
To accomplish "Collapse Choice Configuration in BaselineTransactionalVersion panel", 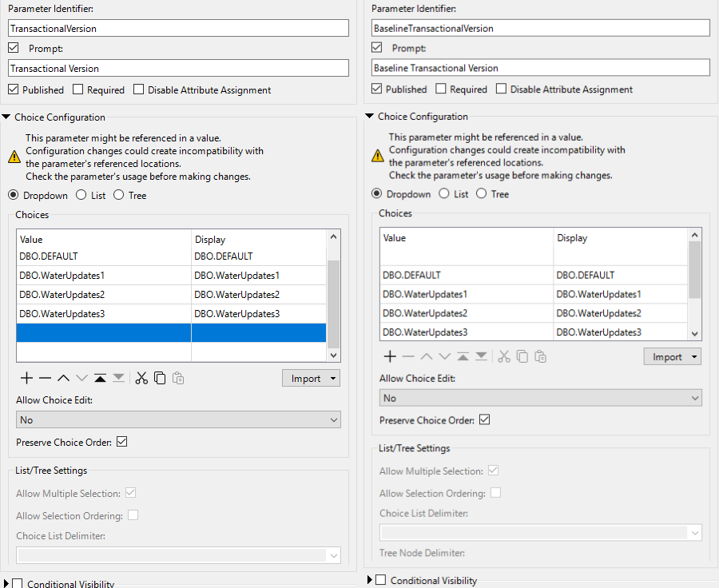I will point(369,116).
